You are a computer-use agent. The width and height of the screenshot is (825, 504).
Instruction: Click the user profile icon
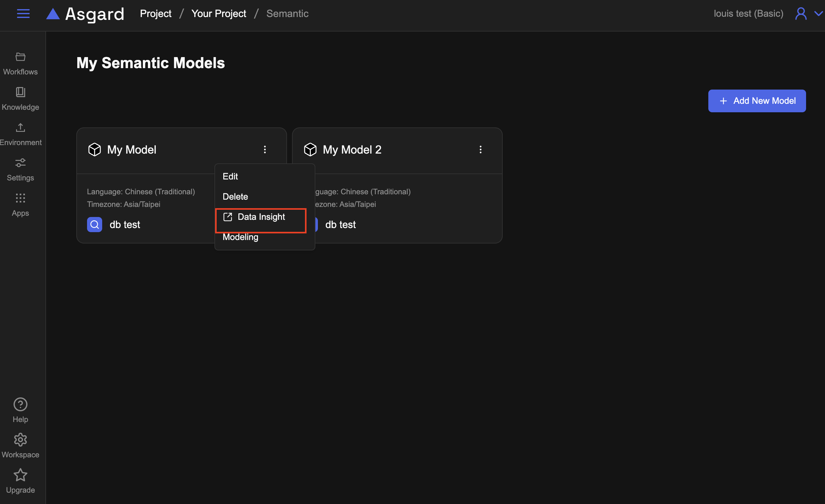pos(800,14)
